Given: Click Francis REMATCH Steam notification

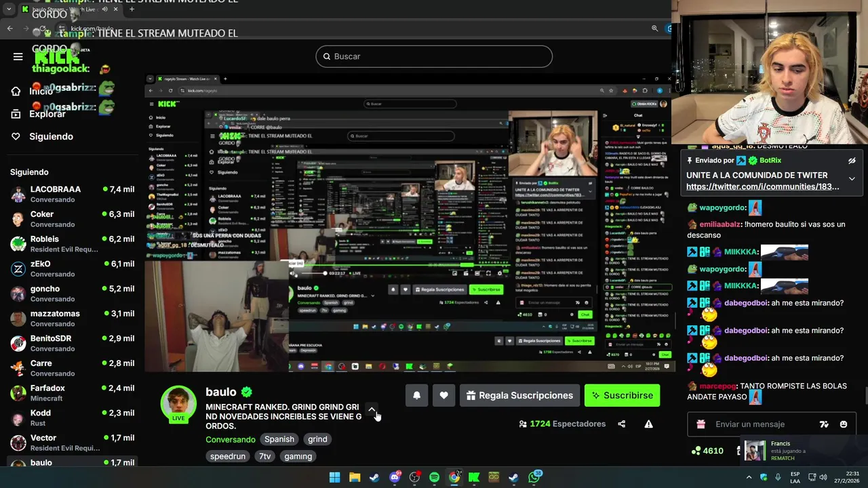Looking at the screenshot, I should click(804, 451).
